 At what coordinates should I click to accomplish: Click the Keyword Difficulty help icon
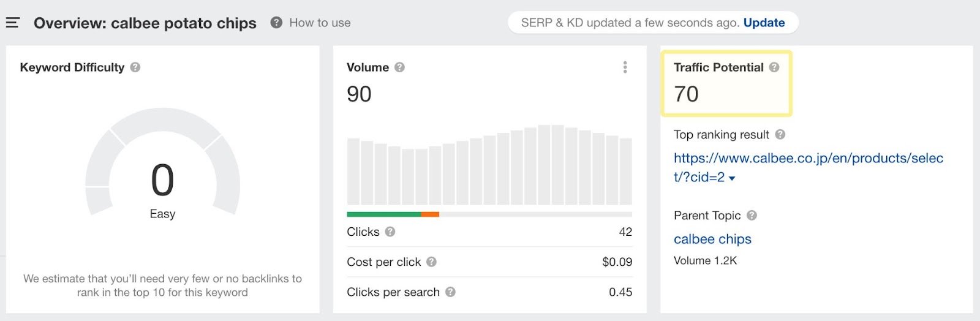point(135,67)
